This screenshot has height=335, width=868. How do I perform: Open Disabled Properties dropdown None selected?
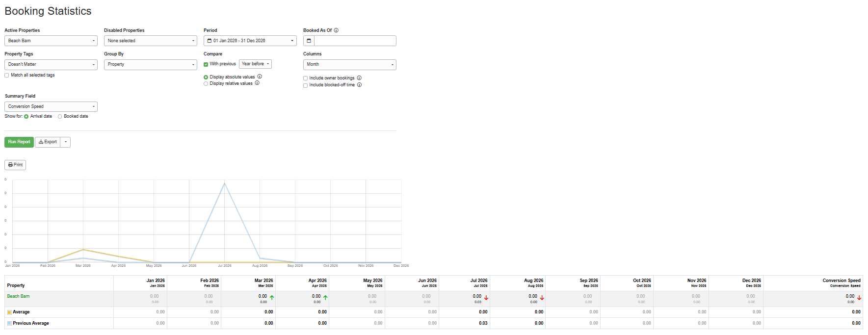(151, 41)
